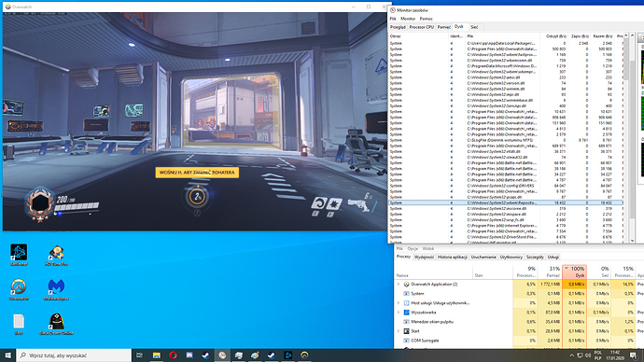Viewport: 644px width, 362px height.
Task: Click the Windows search box
Action: pyautogui.click(x=75, y=355)
